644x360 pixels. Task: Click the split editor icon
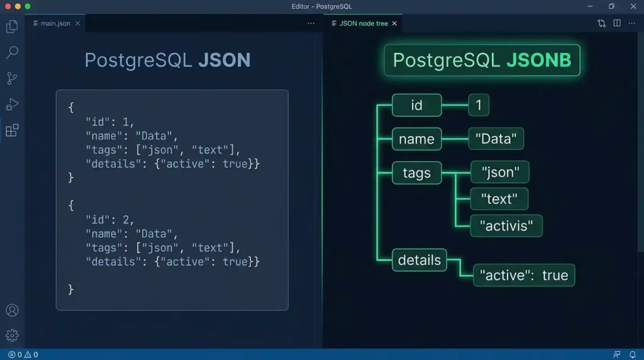(617, 23)
